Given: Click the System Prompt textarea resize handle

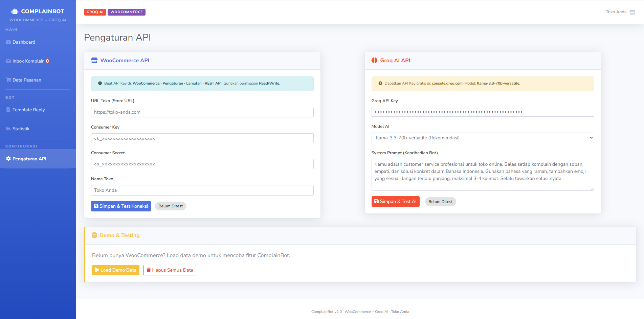Looking at the screenshot, I should click(592, 189).
